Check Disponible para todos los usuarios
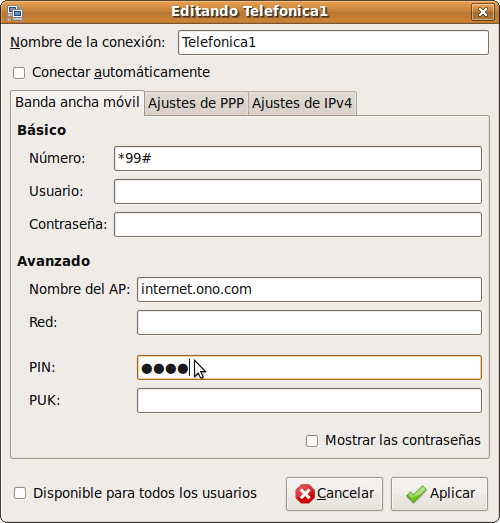This screenshot has height=523, width=500. tap(20, 493)
